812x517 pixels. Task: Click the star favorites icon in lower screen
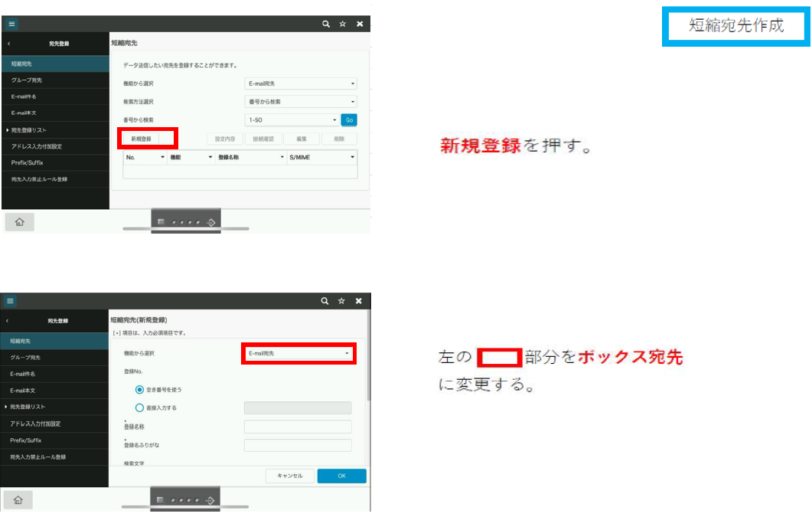(x=342, y=302)
